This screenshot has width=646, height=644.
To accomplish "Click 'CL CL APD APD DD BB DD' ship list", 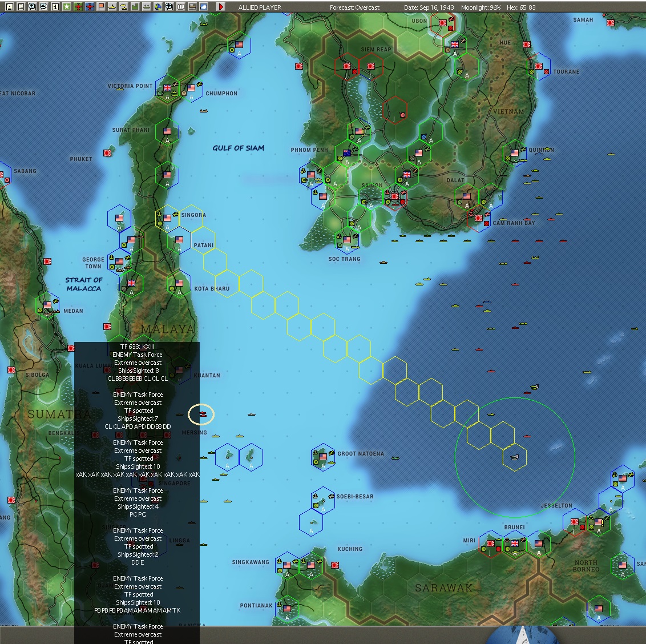I will pyautogui.click(x=138, y=426).
